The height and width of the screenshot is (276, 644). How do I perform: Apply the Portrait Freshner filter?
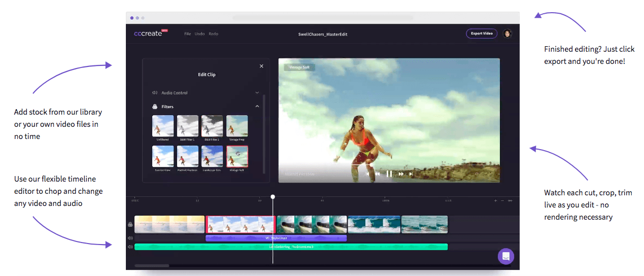pyautogui.click(x=188, y=156)
